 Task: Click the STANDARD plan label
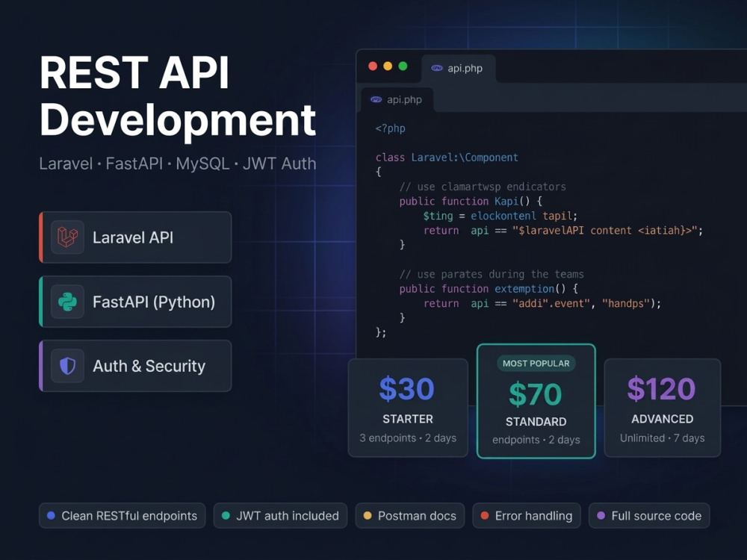(536, 422)
